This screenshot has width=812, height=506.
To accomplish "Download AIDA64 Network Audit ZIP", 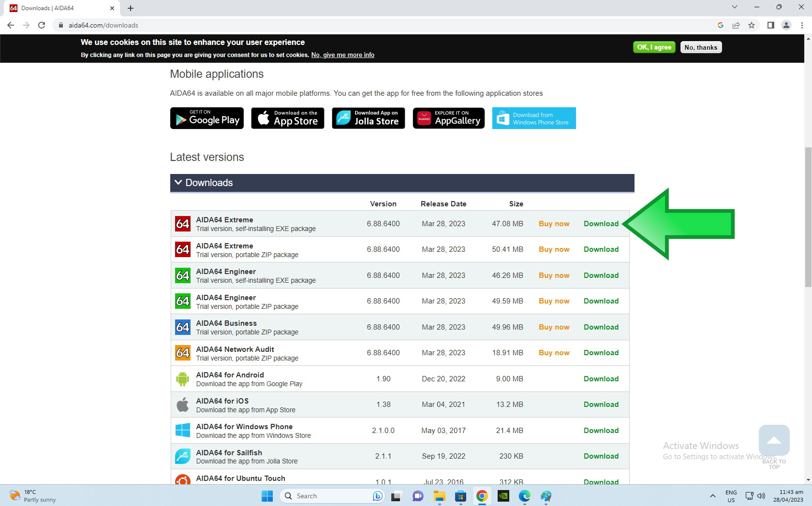I will pos(601,353).
